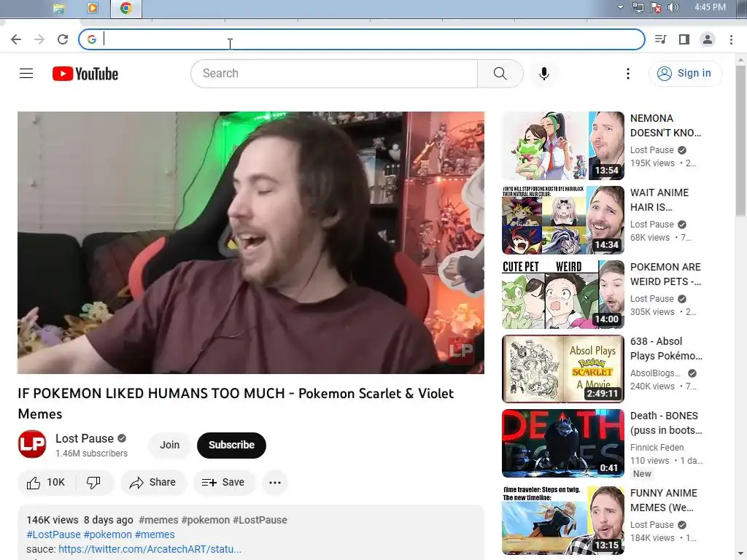Open the media control icon in toolbar
The image size is (747, 560).
pos(660,39)
